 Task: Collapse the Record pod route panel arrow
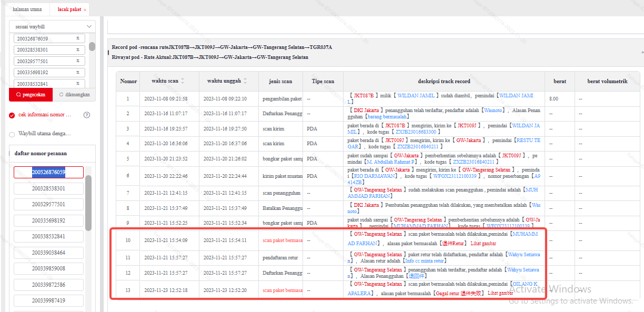pos(641,53)
